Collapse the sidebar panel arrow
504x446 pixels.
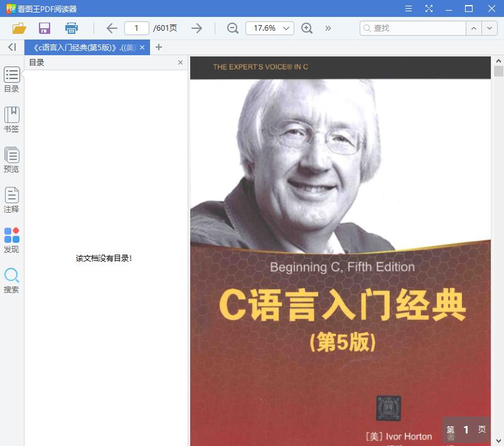tap(12, 47)
